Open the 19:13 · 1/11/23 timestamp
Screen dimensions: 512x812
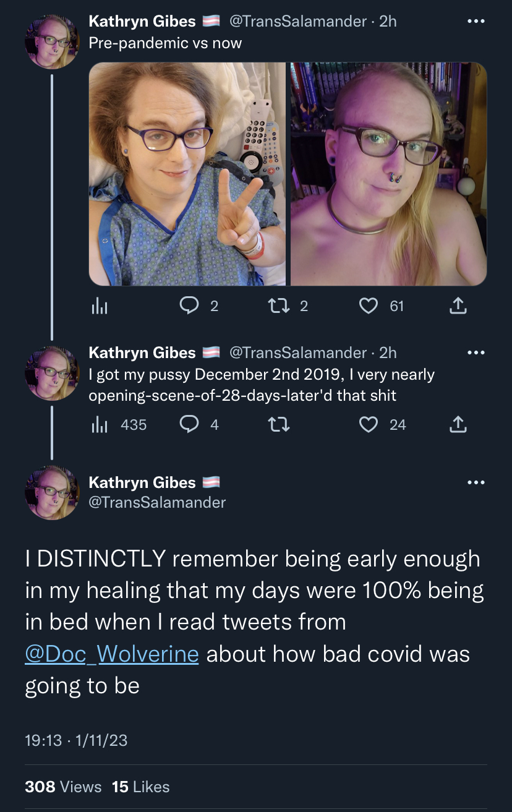(x=76, y=740)
